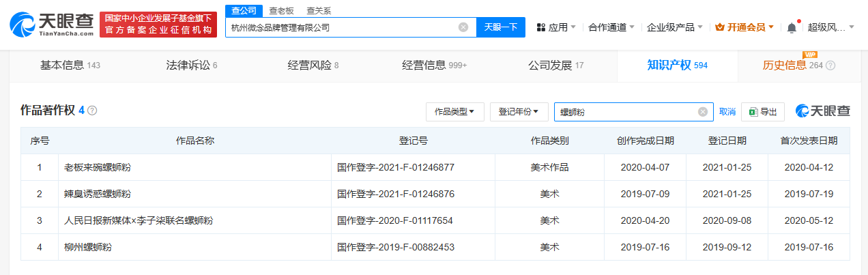Click the 天眼一下 search button
868x275 pixels.
pyautogui.click(x=501, y=27)
